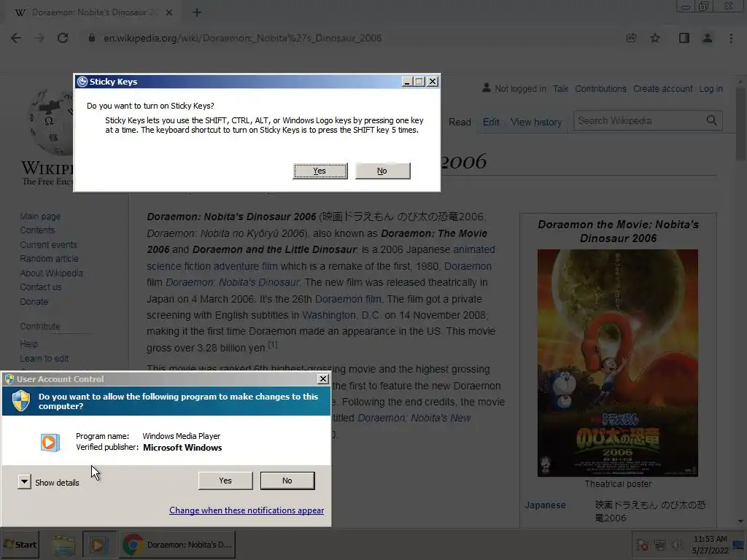Open Chrome side panel icon
The height and width of the screenshot is (560, 747).
point(684,38)
